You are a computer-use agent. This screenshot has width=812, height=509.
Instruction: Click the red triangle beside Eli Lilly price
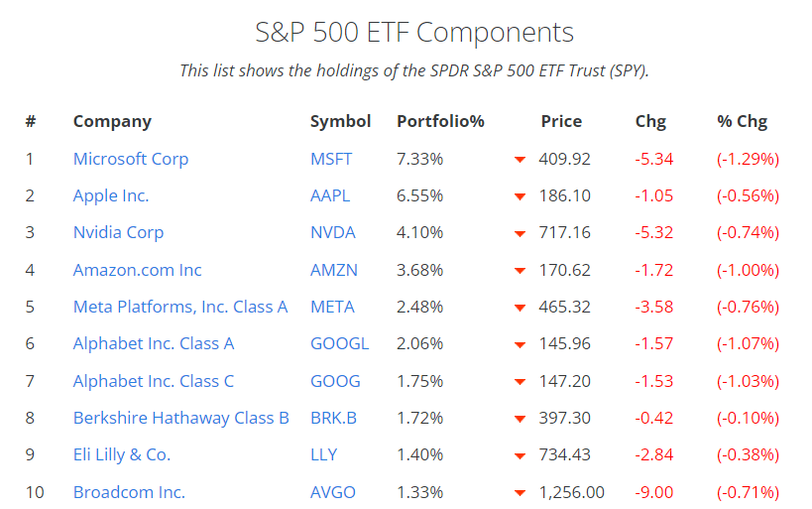click(520, 455)
